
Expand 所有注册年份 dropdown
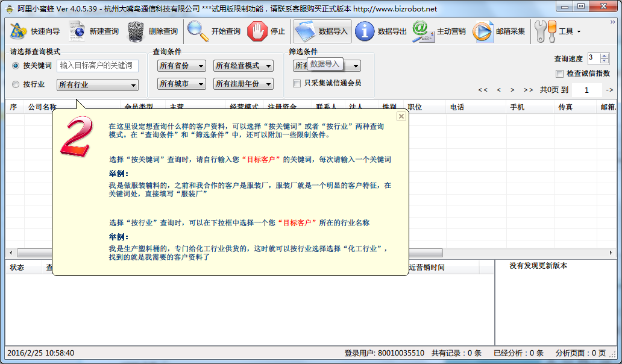point(243,84)
